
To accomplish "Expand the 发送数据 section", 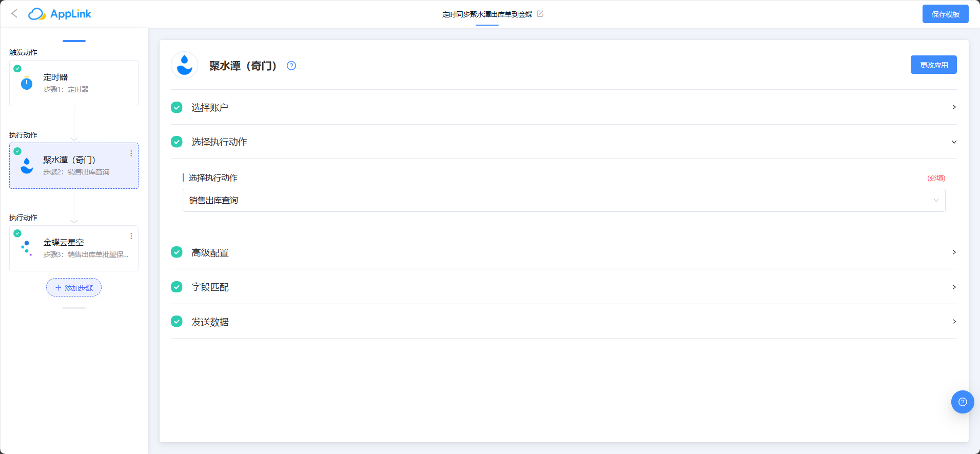I will coord(563,322).
